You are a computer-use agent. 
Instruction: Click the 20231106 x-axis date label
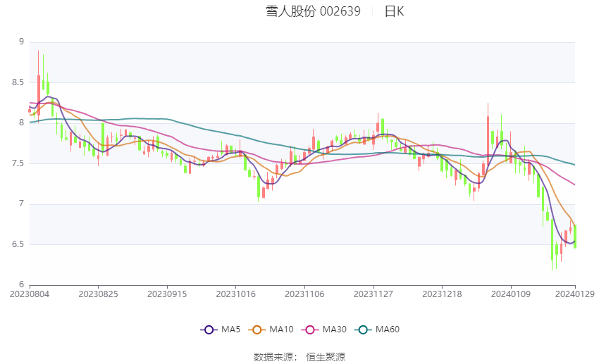coord(304,294)
